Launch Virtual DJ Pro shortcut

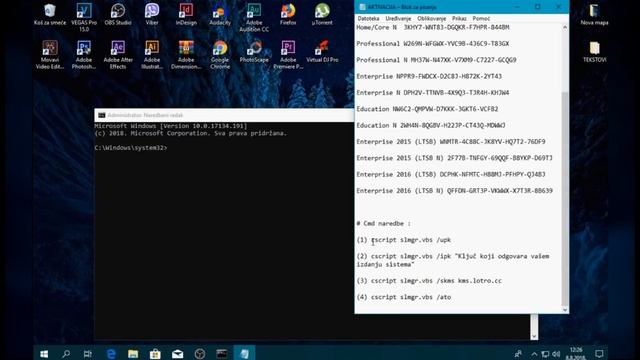[x=322, y=51]
